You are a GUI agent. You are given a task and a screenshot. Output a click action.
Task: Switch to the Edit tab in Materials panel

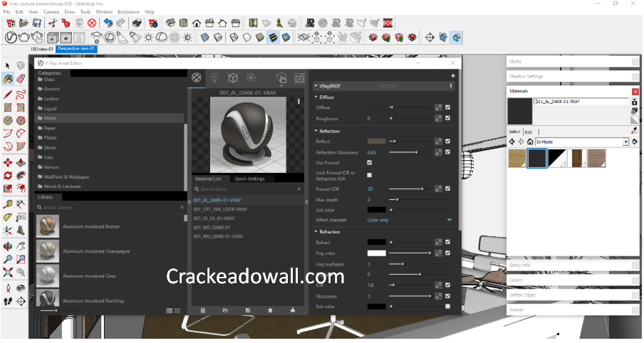[x=529, y=132]
